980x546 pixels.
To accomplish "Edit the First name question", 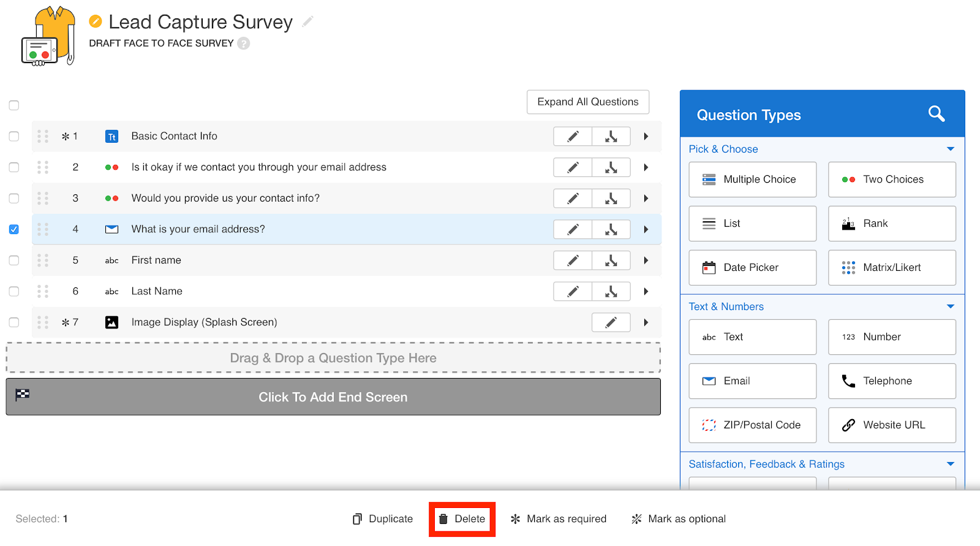I will click(x=573, y=260).
